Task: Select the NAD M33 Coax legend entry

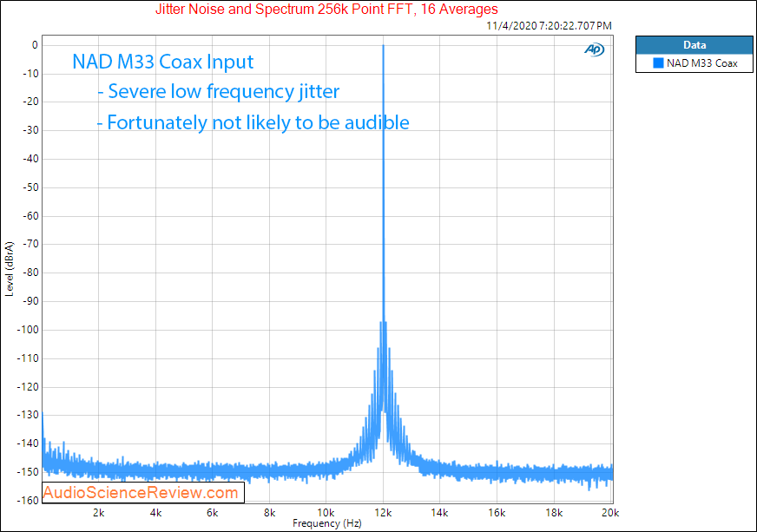Action: click(x=694, y=63)
